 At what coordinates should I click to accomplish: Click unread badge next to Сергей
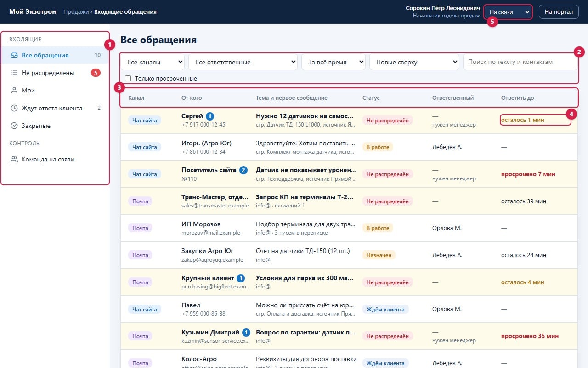[x=210, y=116]
